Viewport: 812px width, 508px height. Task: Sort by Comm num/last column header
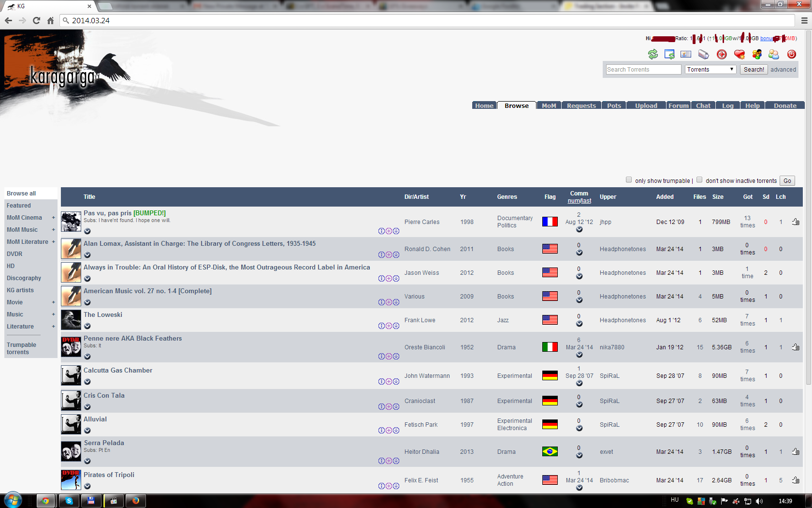(x=579, y=197)
